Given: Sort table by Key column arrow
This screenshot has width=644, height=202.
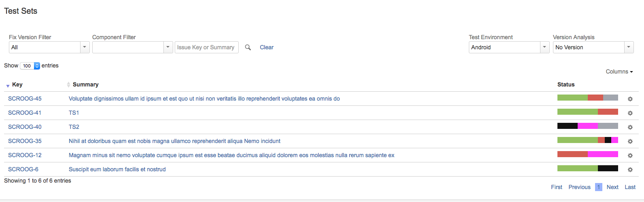Looking at the screenshot, I should 8,86.
